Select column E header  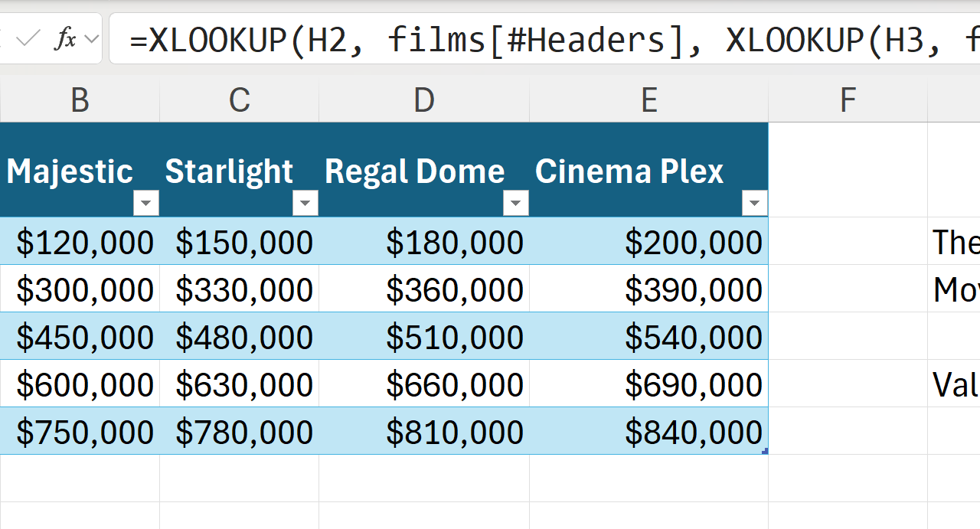[x=648, y=100]
